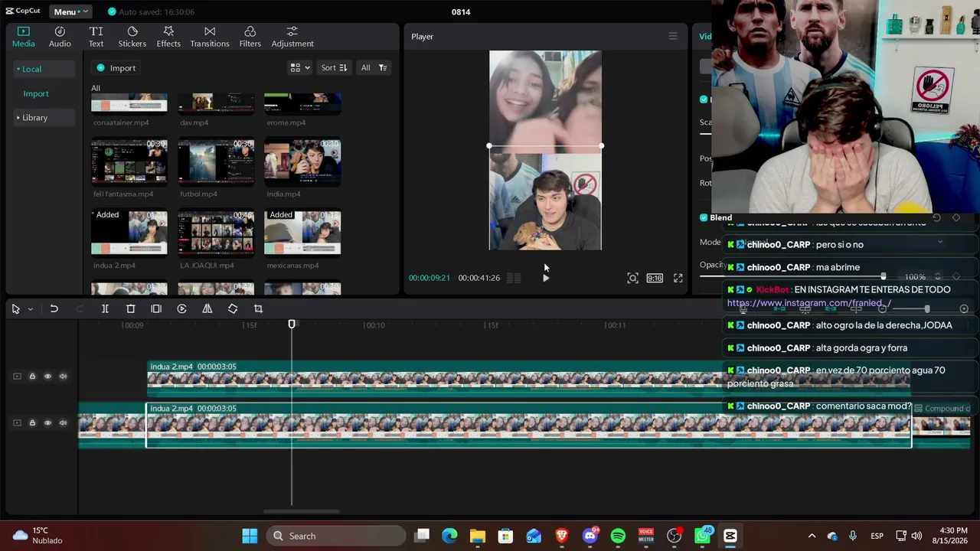Open the Filters panel

click(x=250, y=37)
